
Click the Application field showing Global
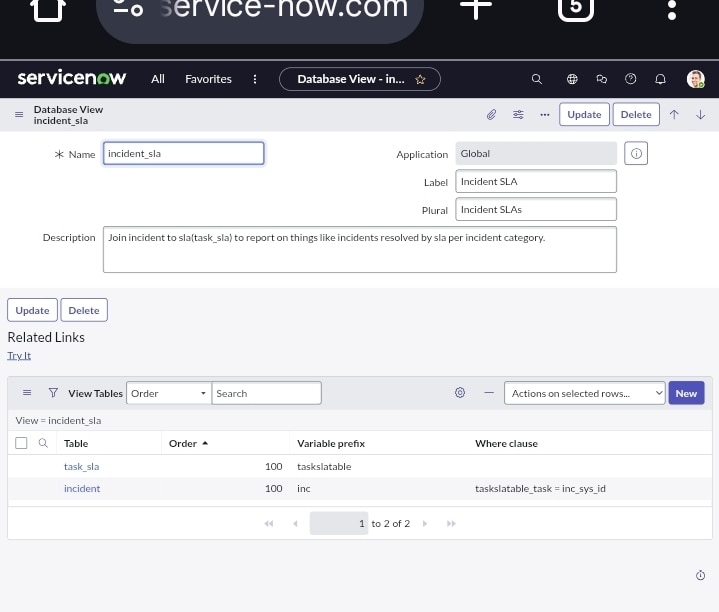click(x=536, y=153)
